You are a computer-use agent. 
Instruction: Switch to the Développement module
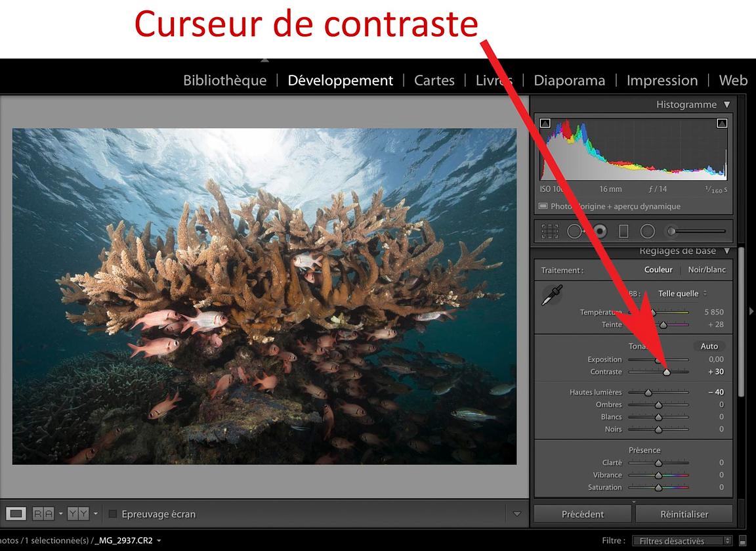tap(341, 80)
